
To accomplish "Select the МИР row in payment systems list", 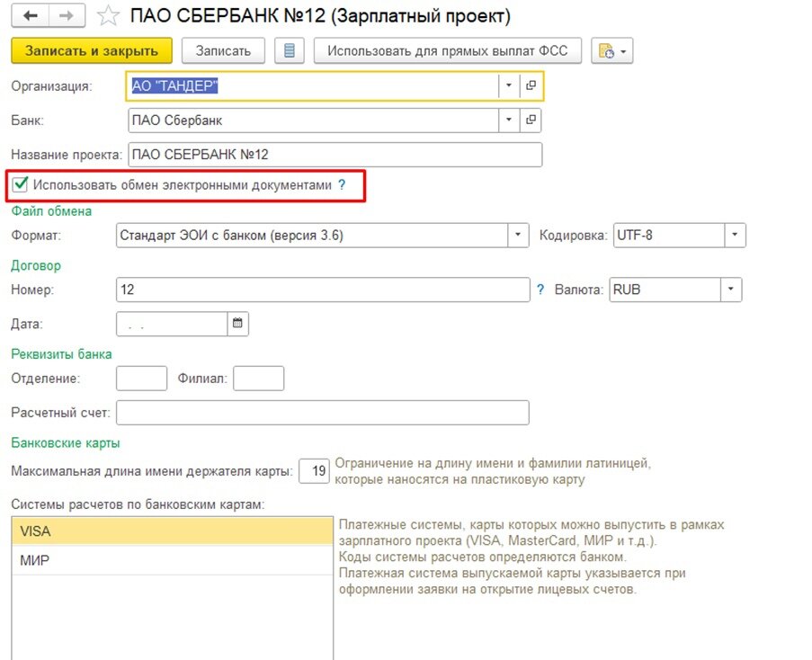I will click(173, 560).
